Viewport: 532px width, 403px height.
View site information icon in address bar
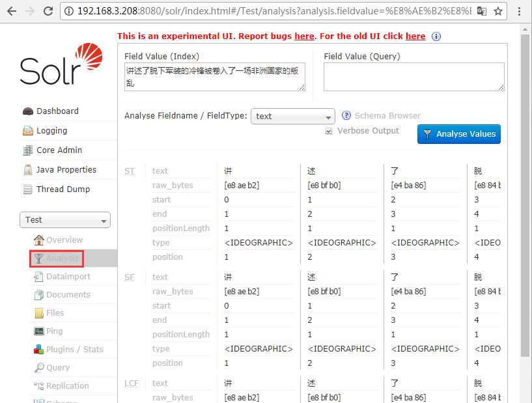[69, 11]
